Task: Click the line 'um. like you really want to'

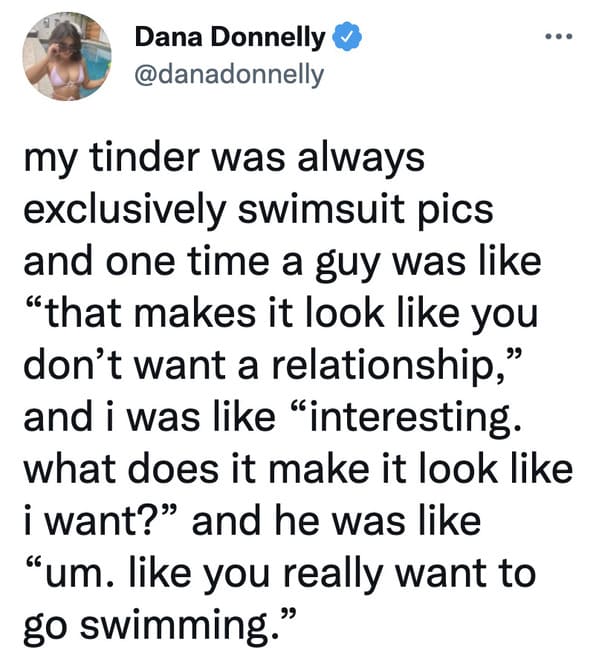Action: (281, 574)
